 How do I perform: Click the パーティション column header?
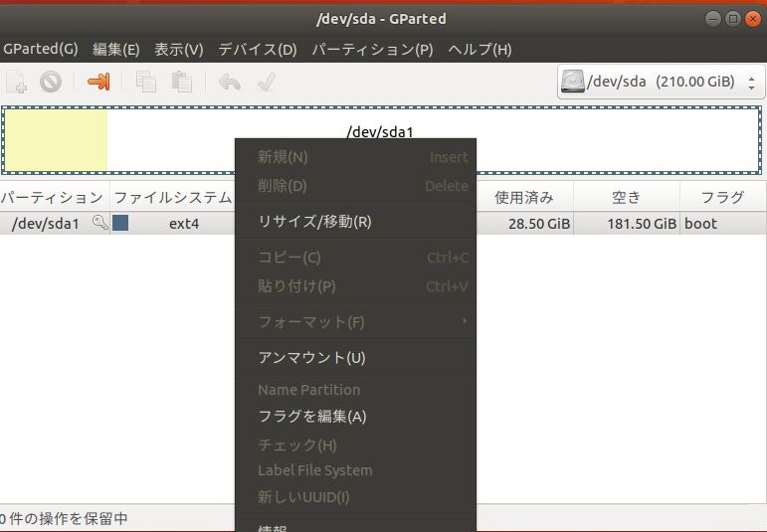click(55, 197)
